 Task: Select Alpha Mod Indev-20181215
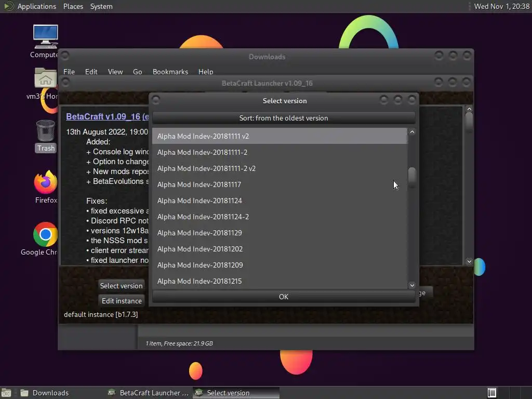(x=280, y=281)
